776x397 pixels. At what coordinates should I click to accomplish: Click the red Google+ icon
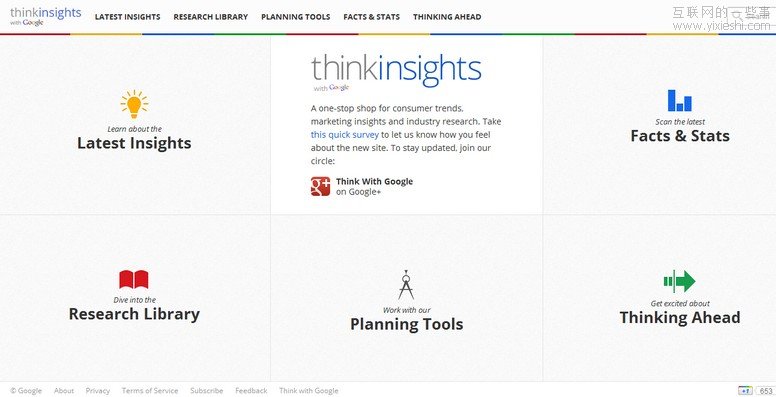320,187
